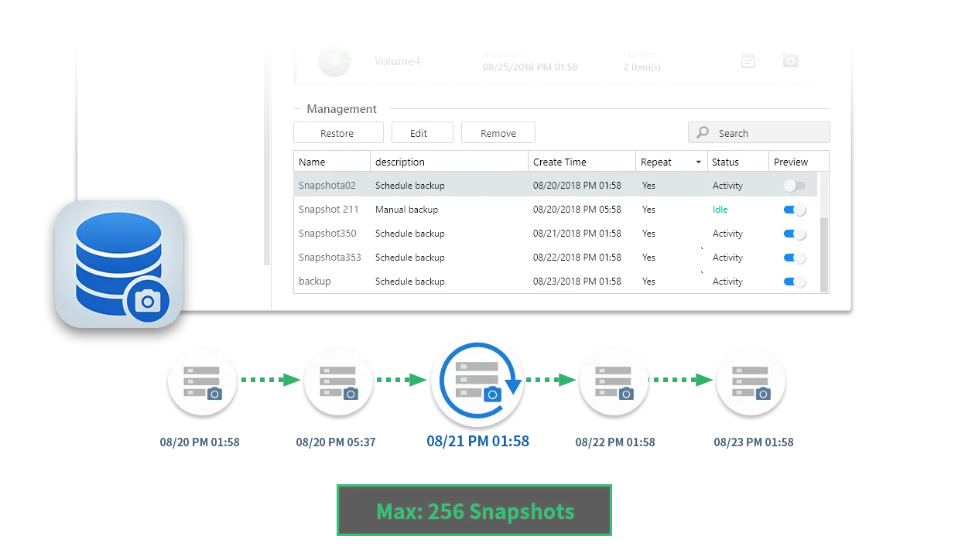The width and height of the screenshot is (965, 560).
Task: Toggle preview switch for backup row
Action: (x=795, y=282)
